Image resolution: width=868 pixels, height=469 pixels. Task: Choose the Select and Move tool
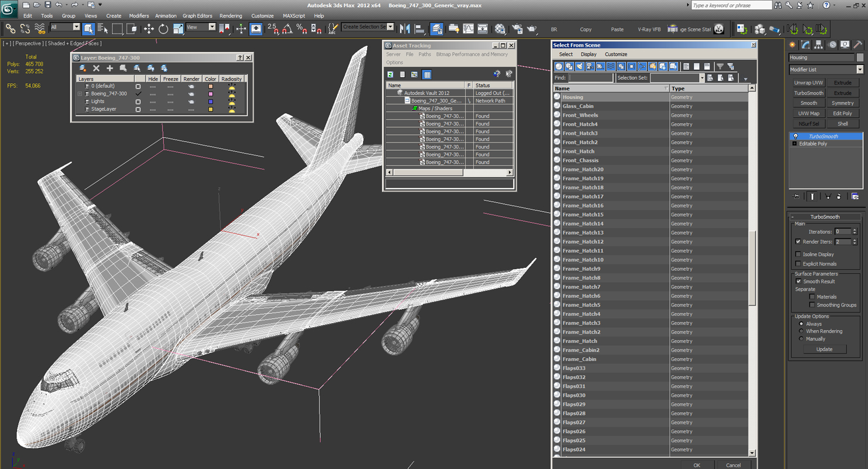149,28
